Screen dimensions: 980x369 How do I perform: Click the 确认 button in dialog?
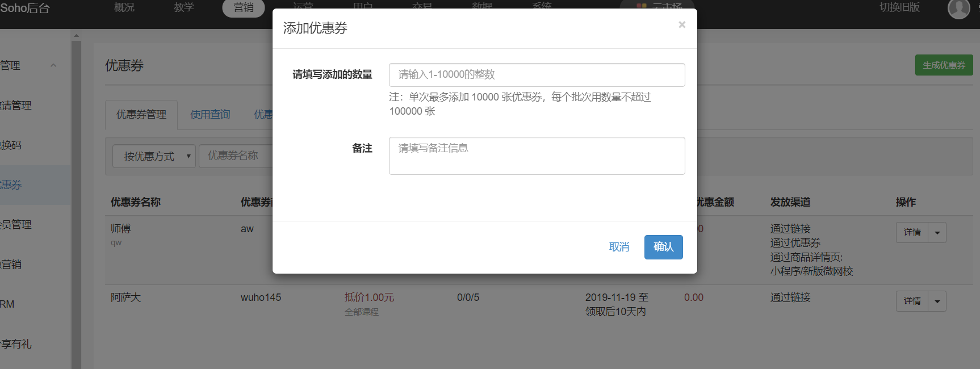663,247
